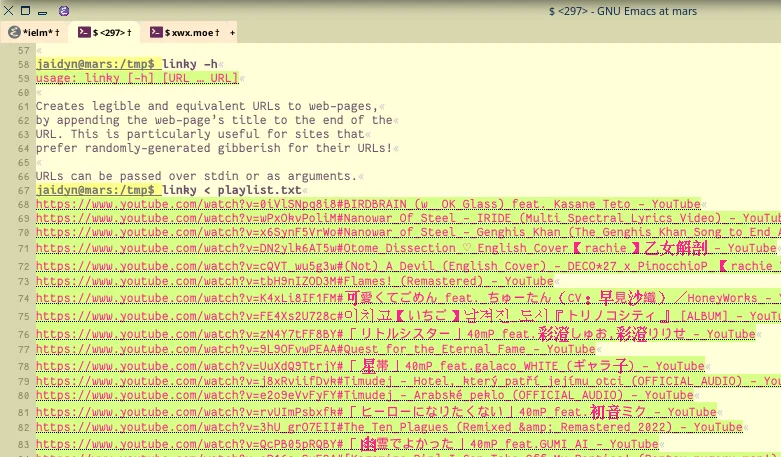Image resolution: width=781 pixels, height=457 pixels.
Task: Maximize the Emacs window
Action: [26, 11]
